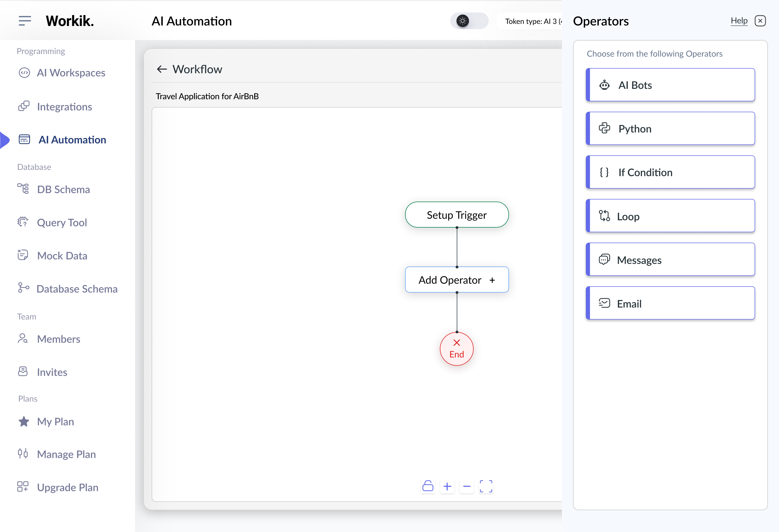Image resolution: width=779 pixels, height=532 pixels.
Task: Select the Email operator
Action: [670, 303]
